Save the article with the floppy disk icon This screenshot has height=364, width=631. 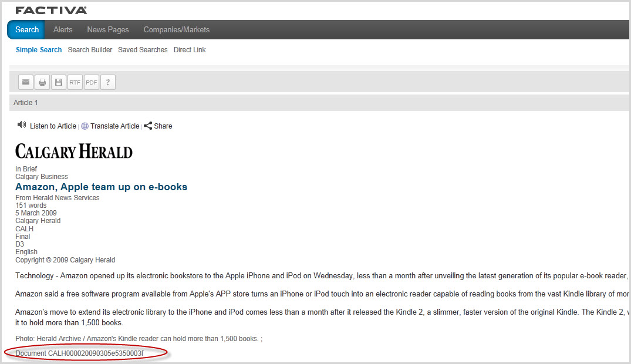pyautogui.click(x=59, y=82)
